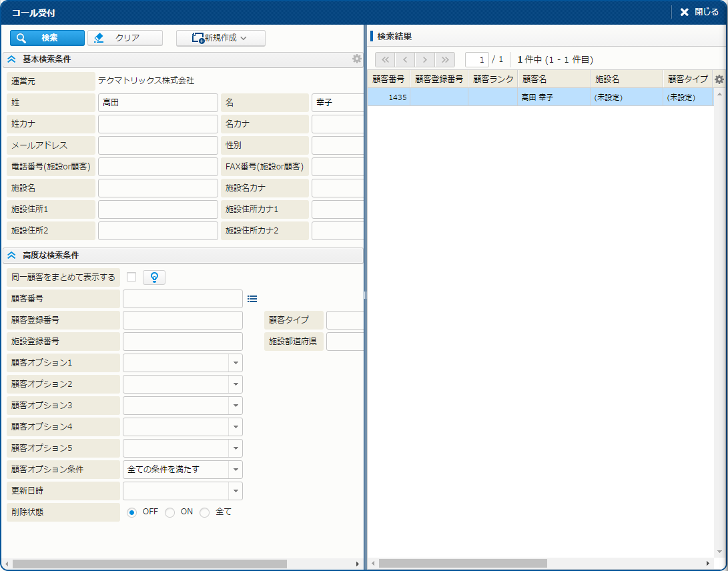Image resolution: width=728 pixels, height=571 pixels.
Task: Go to previous results page
Action: 405,59
